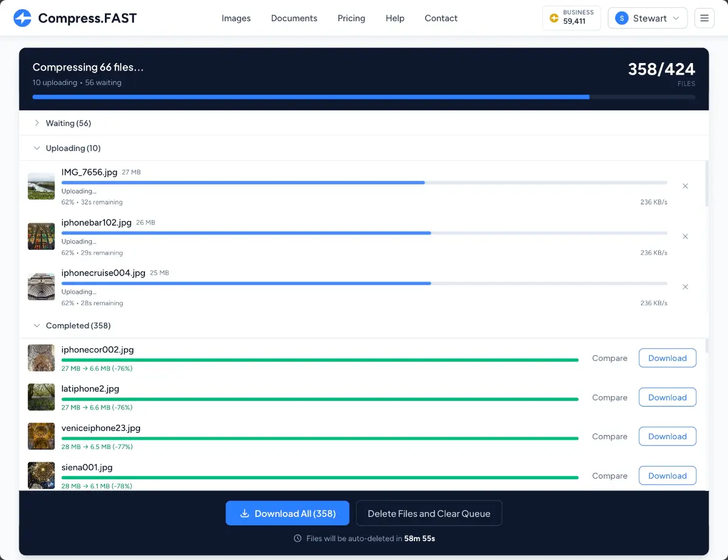This screenshot has width=728, height=560.
Task: Cancel the iphonecruise004.jpg upload with its X
Action: (x=685, y=286)
